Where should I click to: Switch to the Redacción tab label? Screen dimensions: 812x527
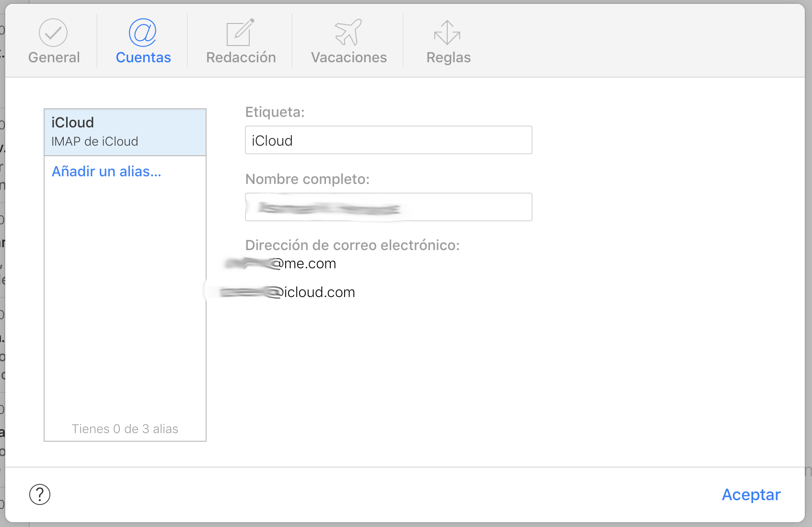[241, 57]
